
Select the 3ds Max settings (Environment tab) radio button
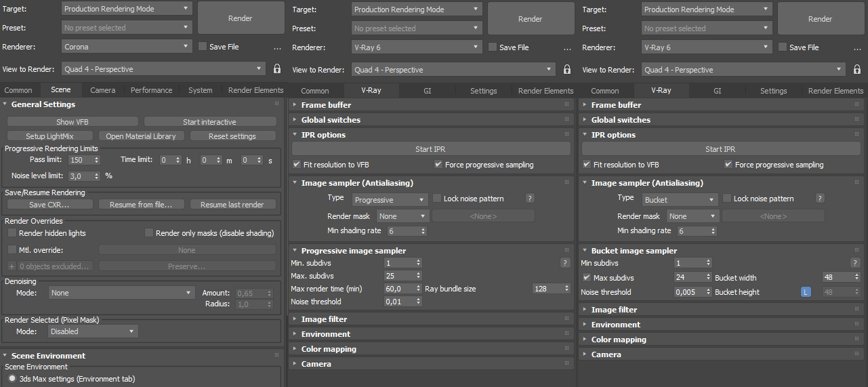pos(12,378)
